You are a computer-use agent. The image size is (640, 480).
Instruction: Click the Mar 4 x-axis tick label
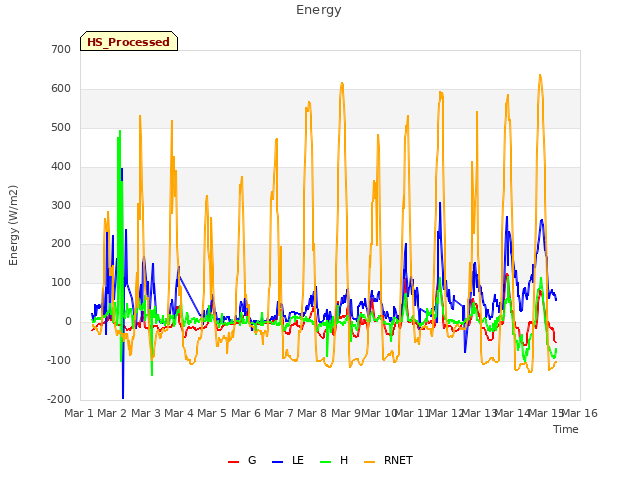click(x=179, y=413)
